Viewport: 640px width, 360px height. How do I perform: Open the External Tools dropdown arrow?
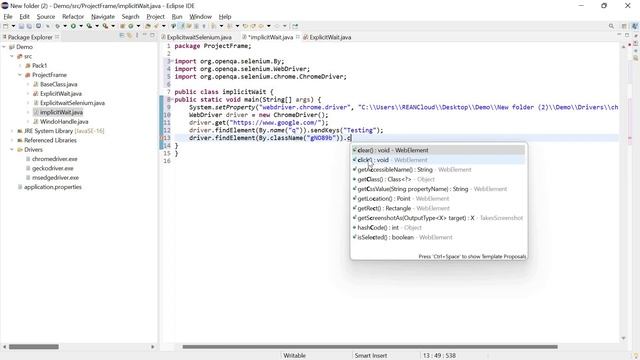coord(113,26)
